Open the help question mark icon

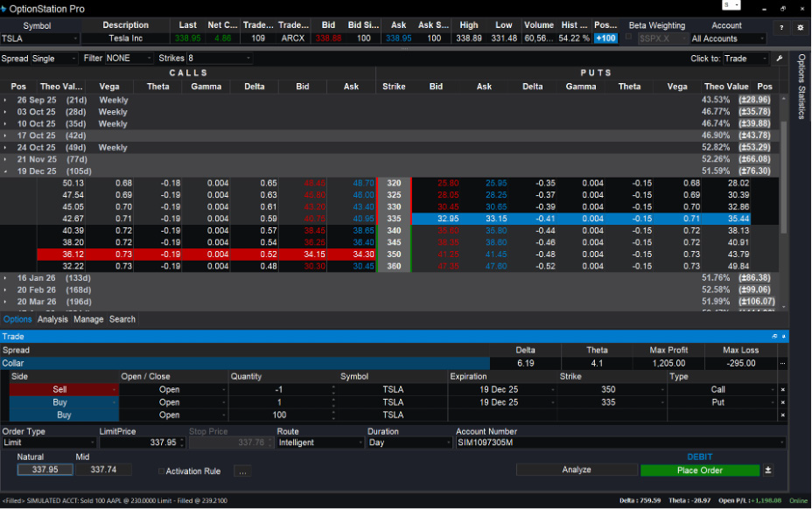781,27
